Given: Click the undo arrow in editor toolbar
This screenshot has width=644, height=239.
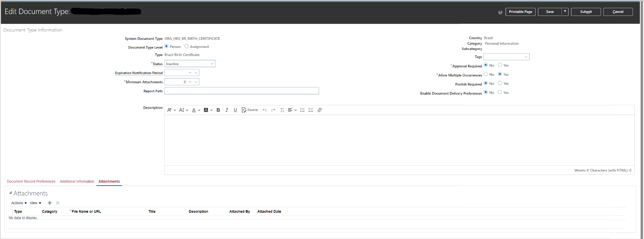Looking at the screenshot, I should pos(265,110).
